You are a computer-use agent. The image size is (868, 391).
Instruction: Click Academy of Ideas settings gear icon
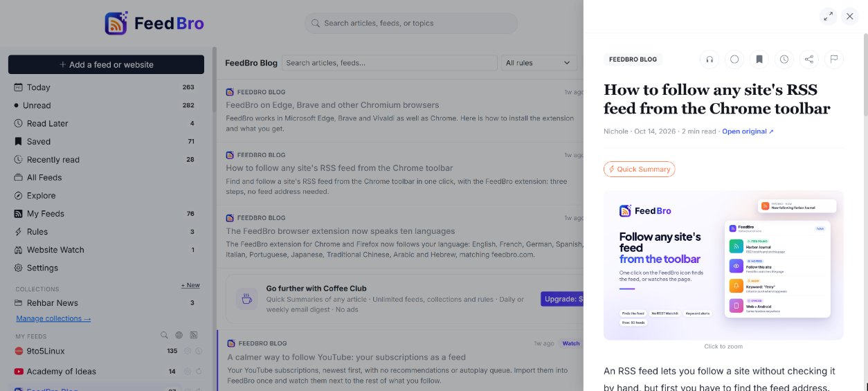187,371
